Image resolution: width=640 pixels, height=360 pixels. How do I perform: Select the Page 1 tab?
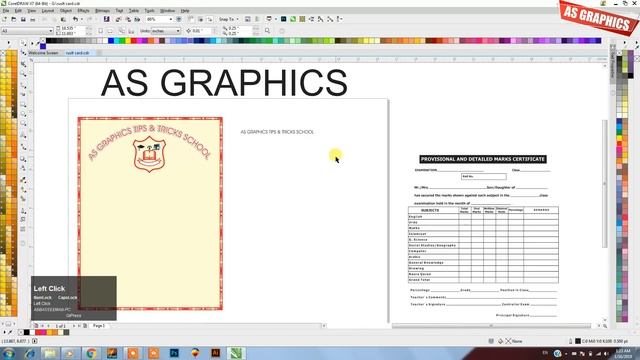[x=99, y=326]
